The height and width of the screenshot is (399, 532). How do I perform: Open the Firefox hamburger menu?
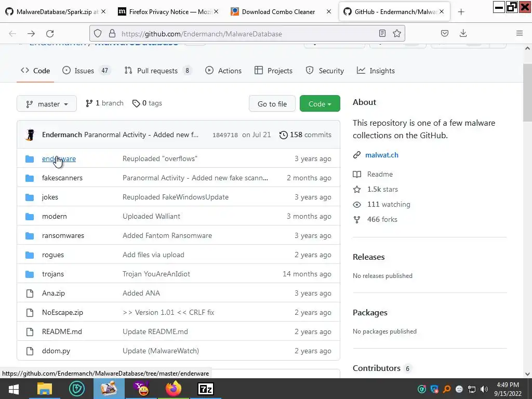coord(520,33)
